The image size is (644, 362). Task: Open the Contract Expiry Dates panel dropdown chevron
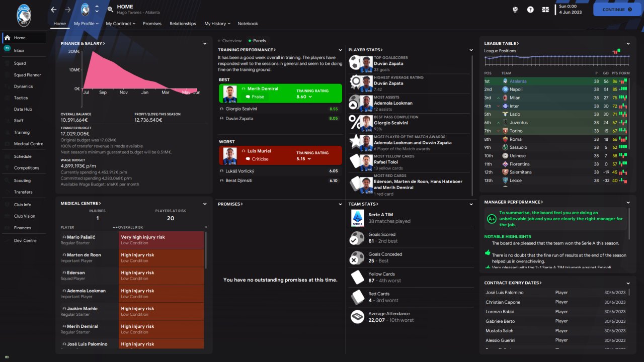click(x=628, y=283)
